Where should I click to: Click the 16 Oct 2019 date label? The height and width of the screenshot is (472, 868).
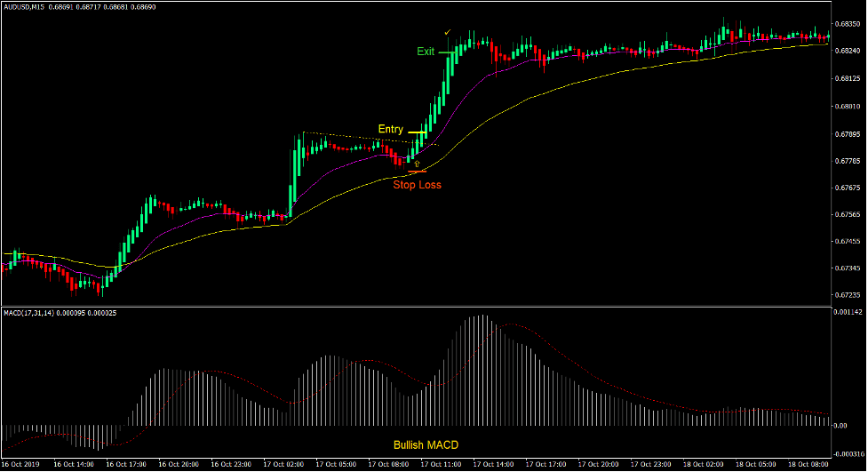20,464
